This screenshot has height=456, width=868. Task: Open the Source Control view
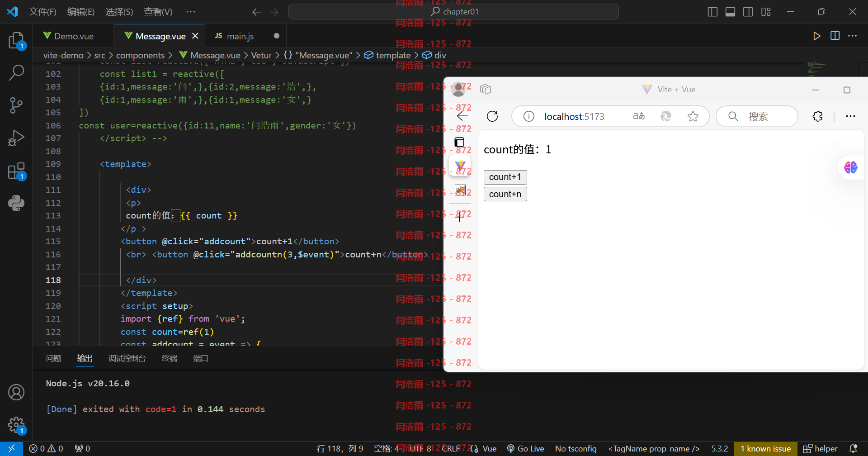tap(16, 105)
